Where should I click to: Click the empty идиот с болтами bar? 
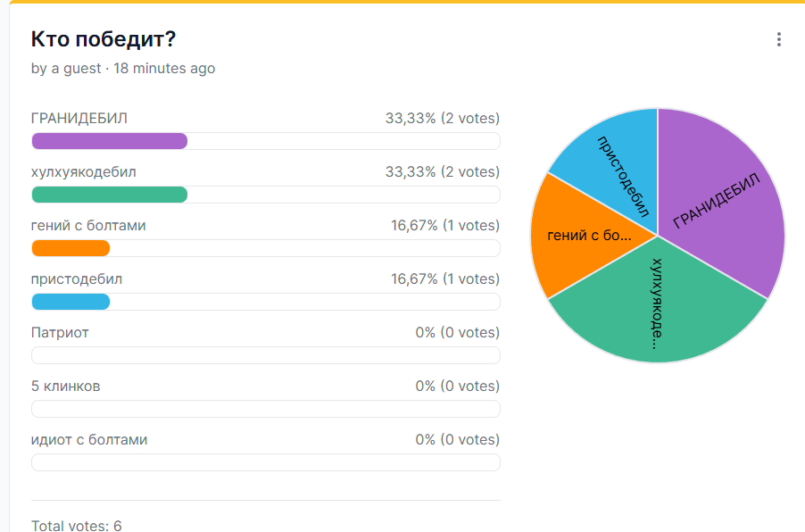[265, 462]
